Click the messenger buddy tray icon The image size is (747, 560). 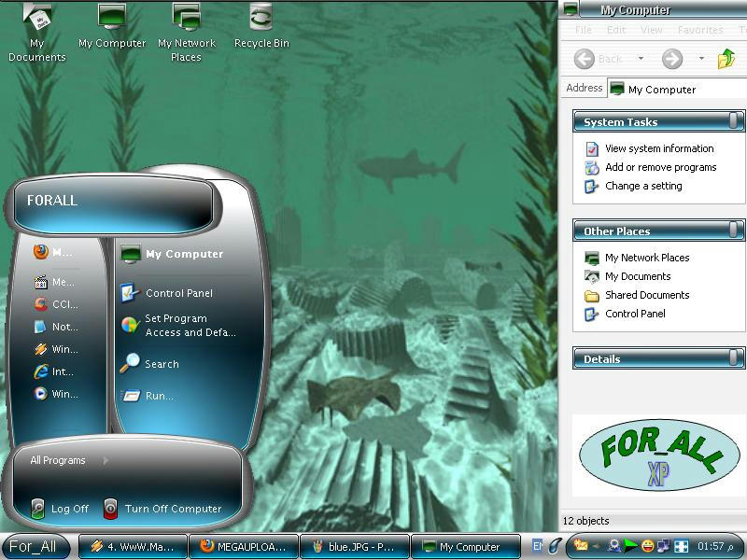614,546
